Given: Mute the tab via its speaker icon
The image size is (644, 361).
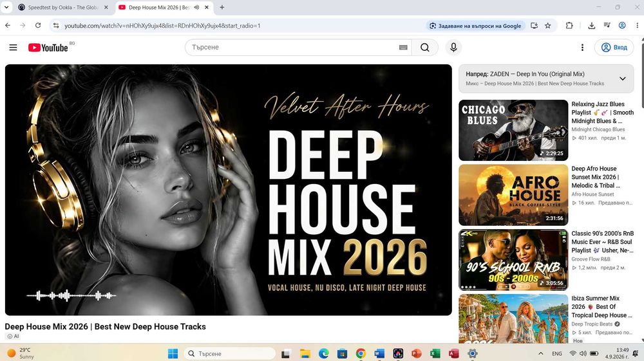Looking at the screenshot, I should pos(196,7).
